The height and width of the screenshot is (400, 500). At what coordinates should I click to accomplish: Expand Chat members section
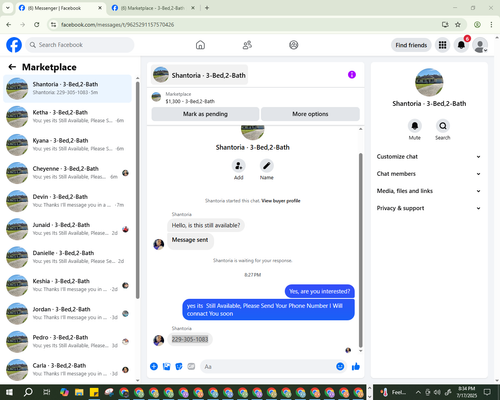click(429, 174)
